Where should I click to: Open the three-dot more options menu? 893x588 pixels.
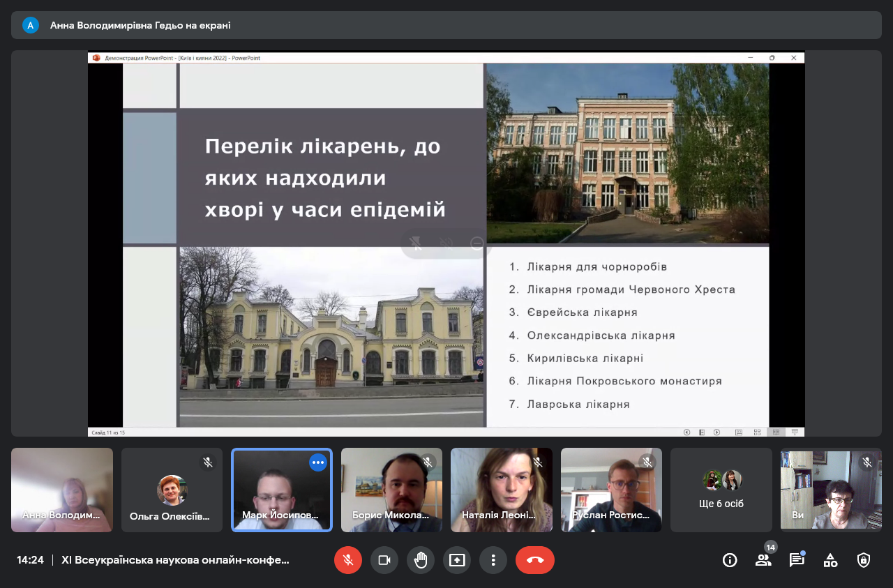[x=493, y=560]
